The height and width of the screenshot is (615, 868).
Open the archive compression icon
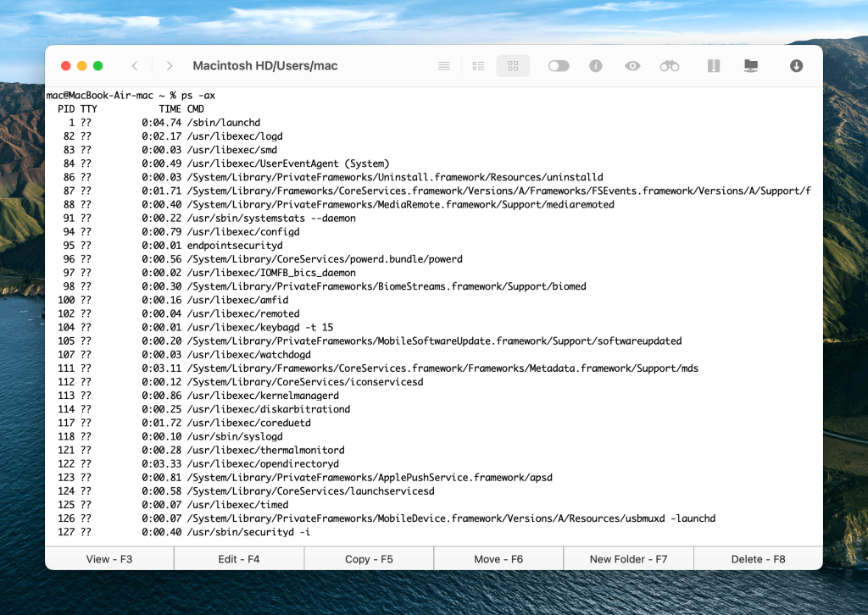[713, 65]
